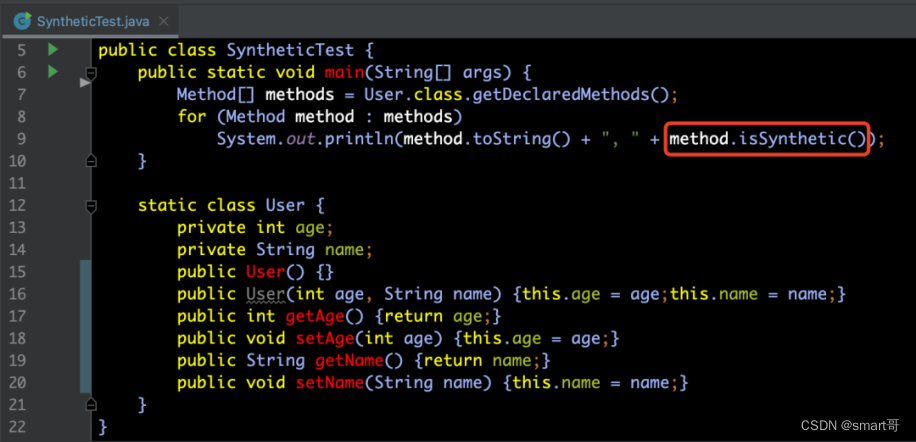Viewport: 916px width, 442px height.
Task: Click the underlined User constructor on line 16
Action: (x=265, y=294)
